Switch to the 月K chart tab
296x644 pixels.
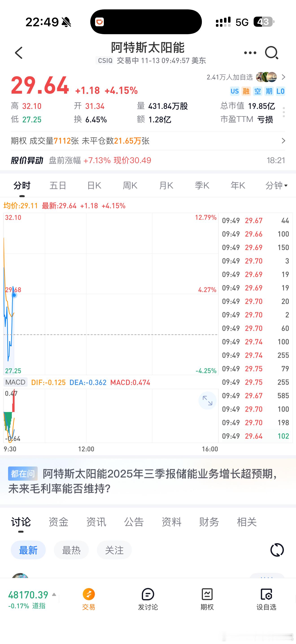166,185
